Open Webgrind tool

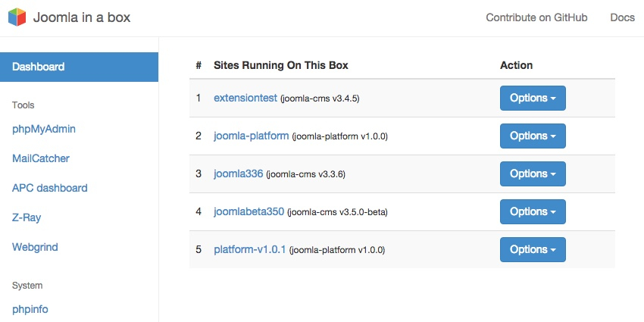click(x=35, y=247)
